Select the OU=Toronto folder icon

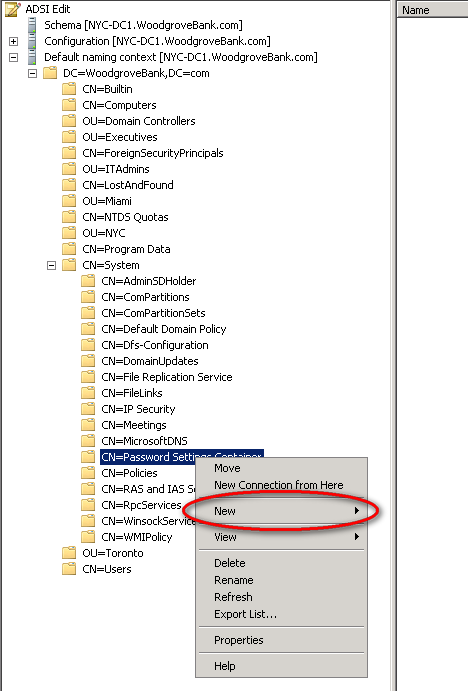coord(69,553)
